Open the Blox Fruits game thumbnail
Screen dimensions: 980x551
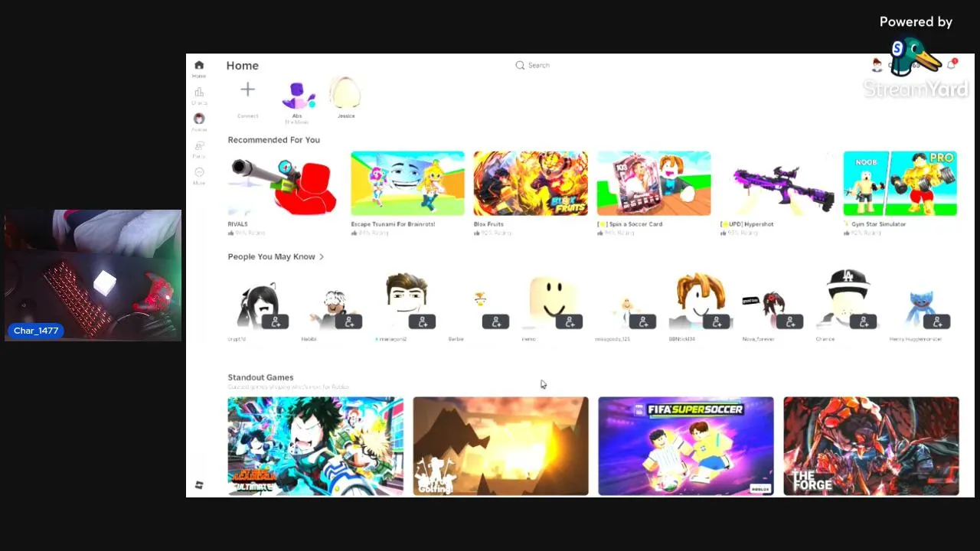(531, 184)
